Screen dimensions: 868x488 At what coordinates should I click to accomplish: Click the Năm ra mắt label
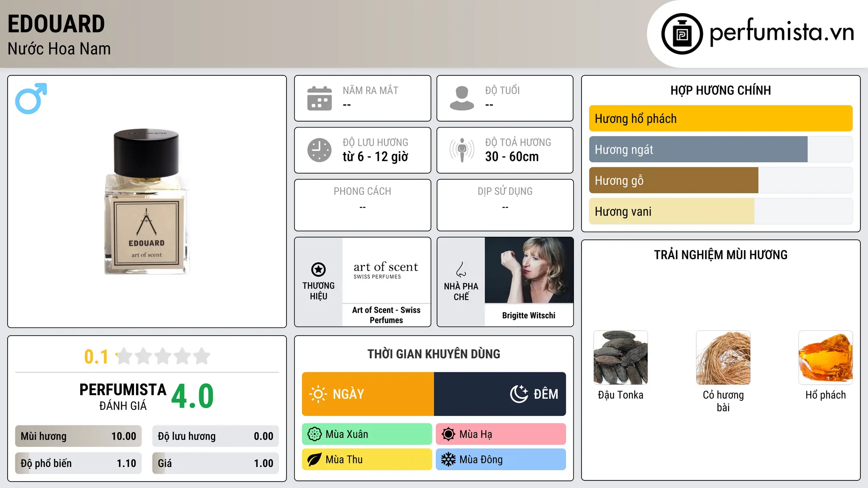[x=370, y=90]
